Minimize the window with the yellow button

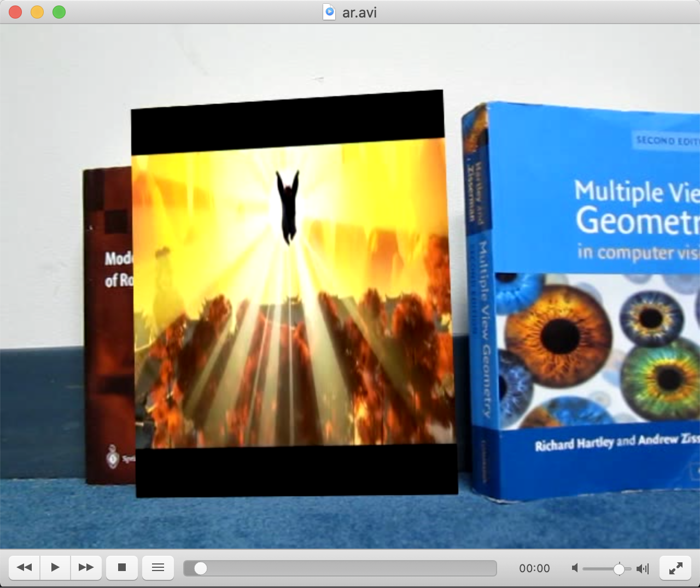click(x=37, y=12)
